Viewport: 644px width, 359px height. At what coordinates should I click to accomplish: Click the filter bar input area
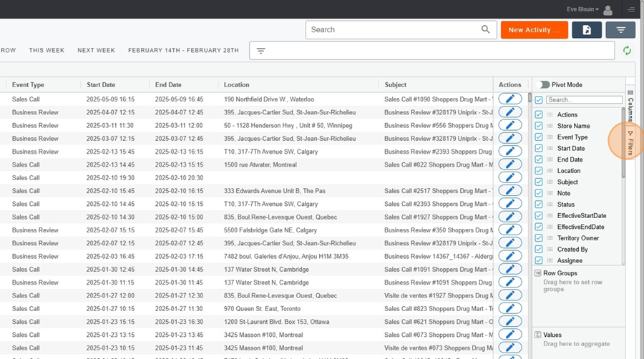click(431, 51)
